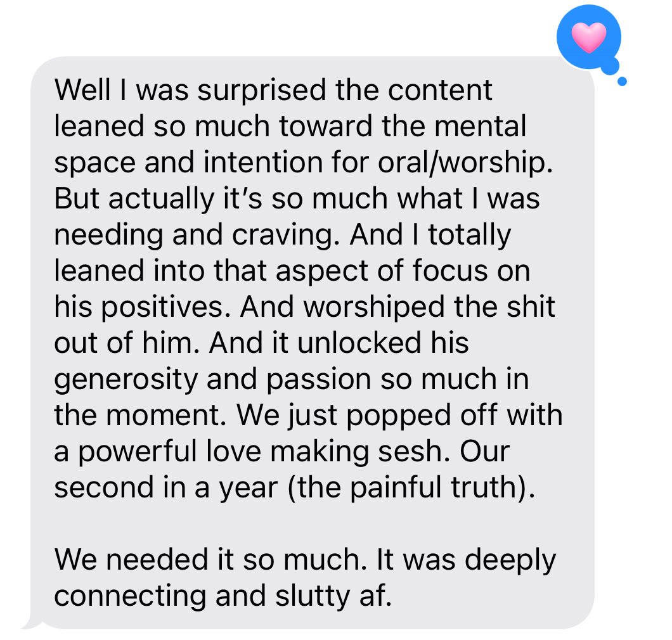Click the word "Well" starting the message
The image size is (672, 640).
(82, 90)
